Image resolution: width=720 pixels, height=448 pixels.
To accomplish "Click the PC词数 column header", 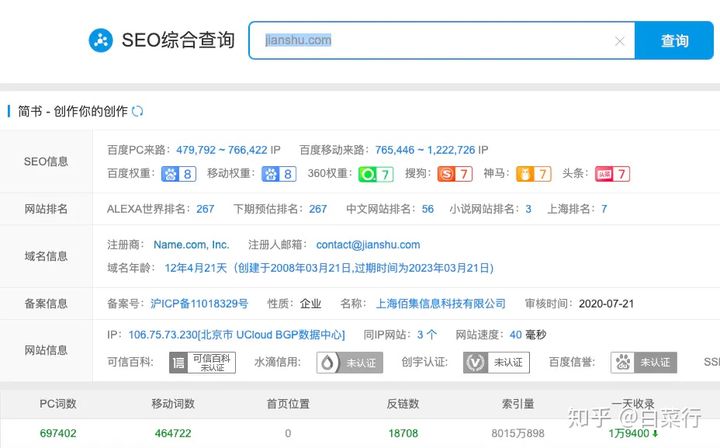I will 58,403.
